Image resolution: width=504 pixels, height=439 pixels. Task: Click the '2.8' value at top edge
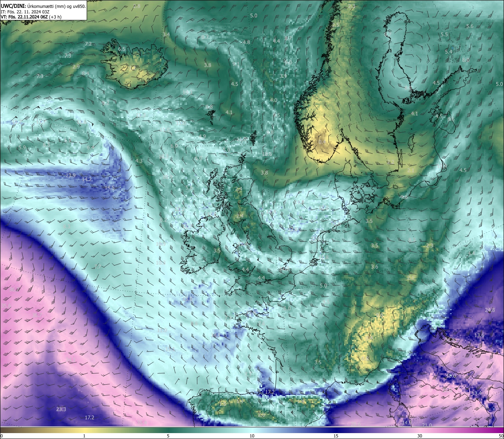click(137, 6)
